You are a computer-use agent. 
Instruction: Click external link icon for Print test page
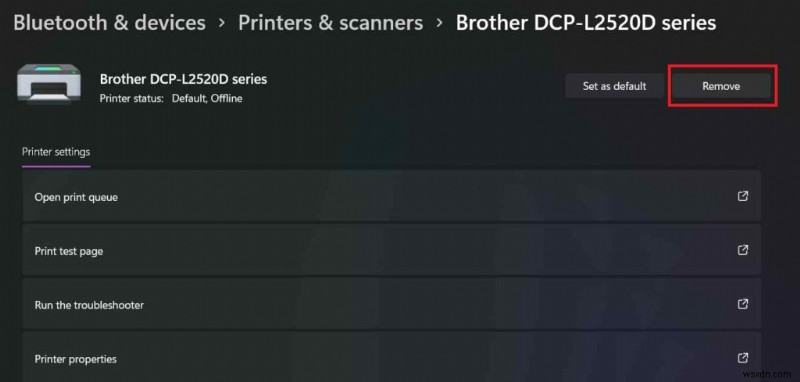[x=743, y=250]
